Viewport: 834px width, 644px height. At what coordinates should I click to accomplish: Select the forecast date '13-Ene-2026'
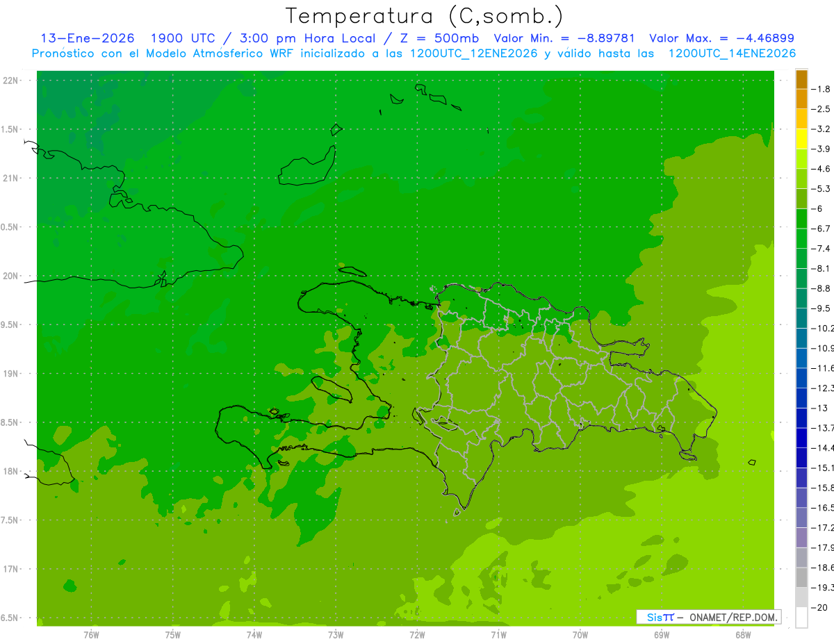tap(88, 38)
